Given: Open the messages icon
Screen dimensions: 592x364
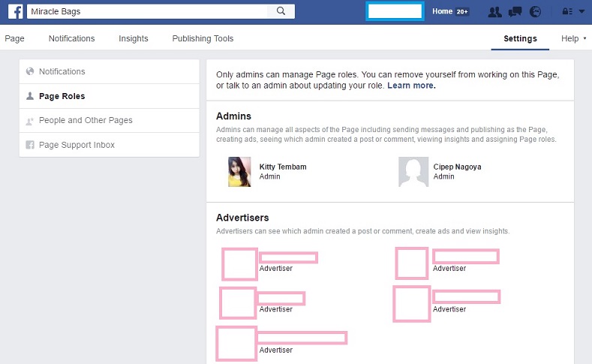Looking at the screenshot, I should point(515,12).
